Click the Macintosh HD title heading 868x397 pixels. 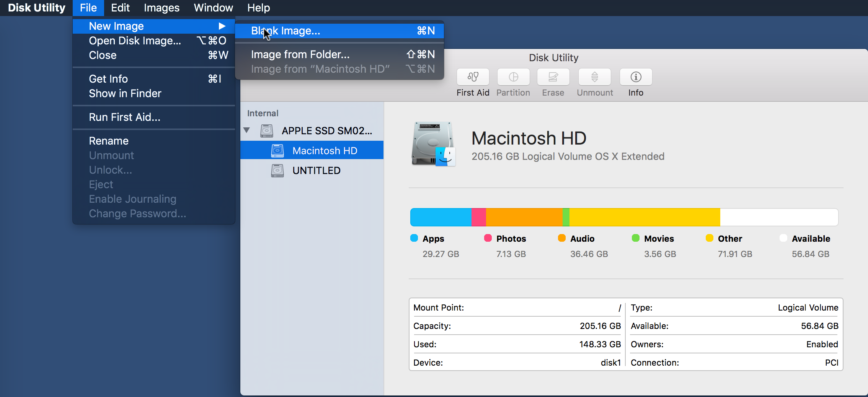(529, 138)
